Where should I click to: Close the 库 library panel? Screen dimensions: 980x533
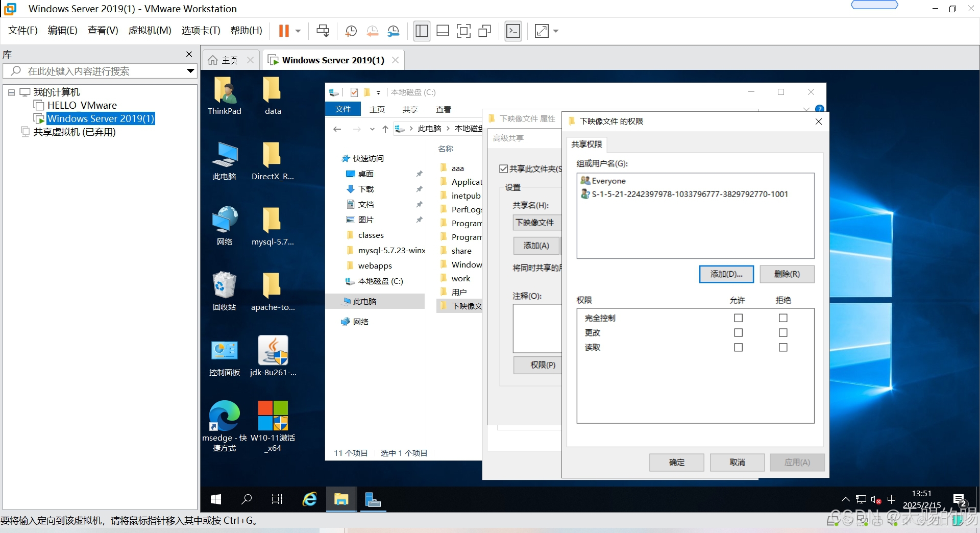click(189, 54)
